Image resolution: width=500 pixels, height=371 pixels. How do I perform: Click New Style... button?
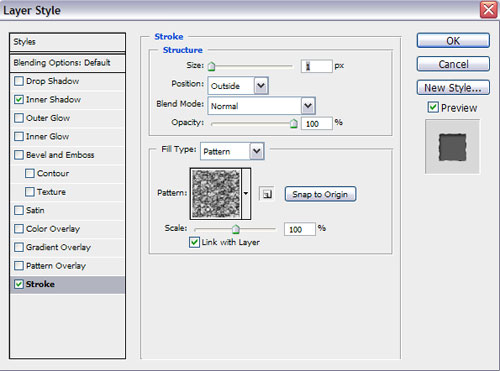tap(453, 88)
